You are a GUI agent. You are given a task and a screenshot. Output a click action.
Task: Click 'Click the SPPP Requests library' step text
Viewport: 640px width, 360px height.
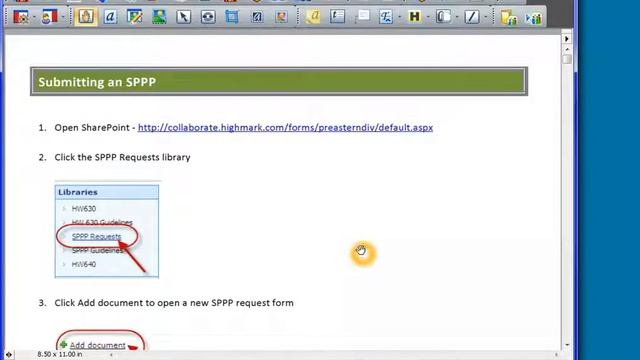tap(122, 157)
